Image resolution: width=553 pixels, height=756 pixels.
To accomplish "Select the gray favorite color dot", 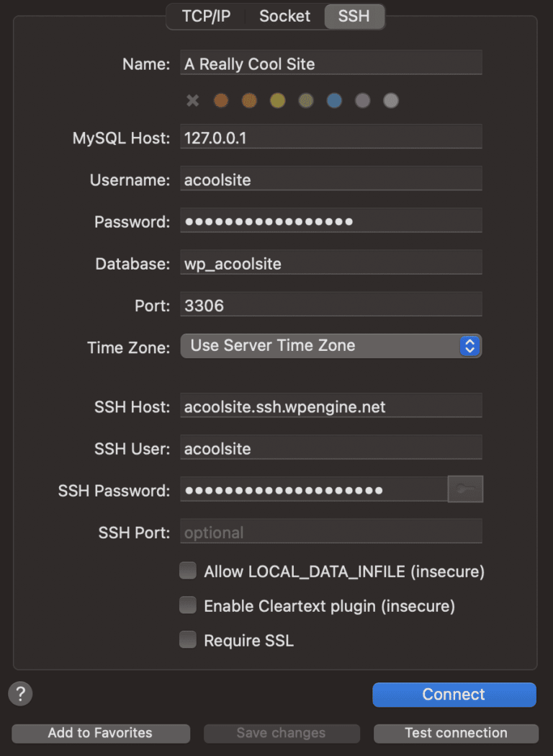I will 390,100.
